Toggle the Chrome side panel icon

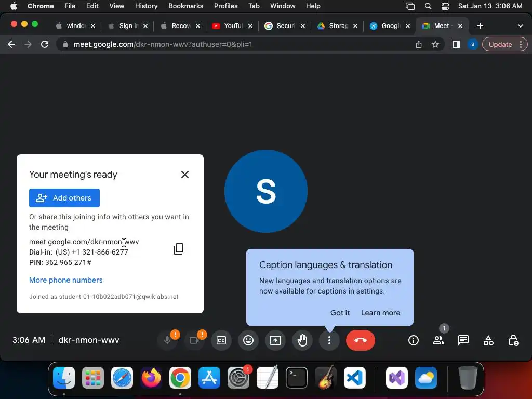(456, 44)
